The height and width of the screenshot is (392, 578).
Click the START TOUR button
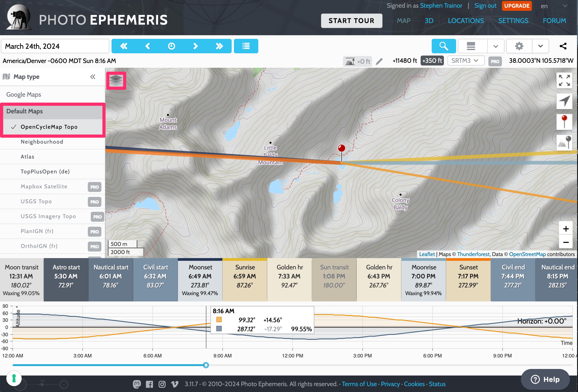tap(351, 21)
